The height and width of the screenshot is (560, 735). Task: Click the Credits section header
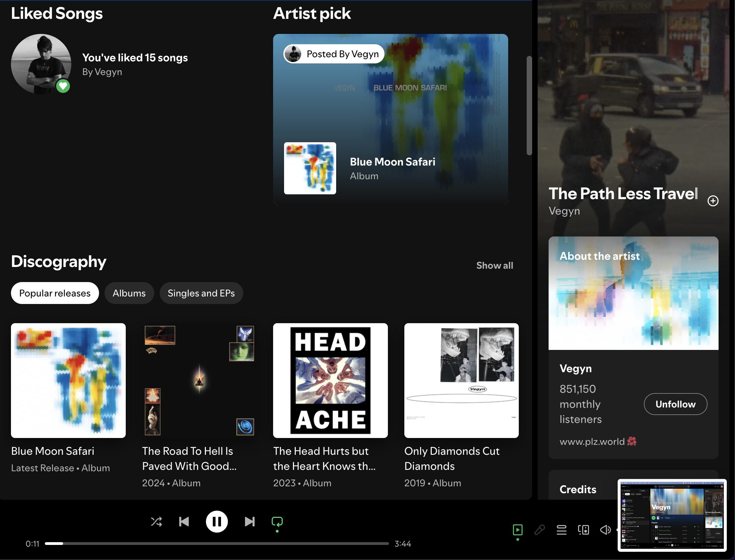pos(578,489)
